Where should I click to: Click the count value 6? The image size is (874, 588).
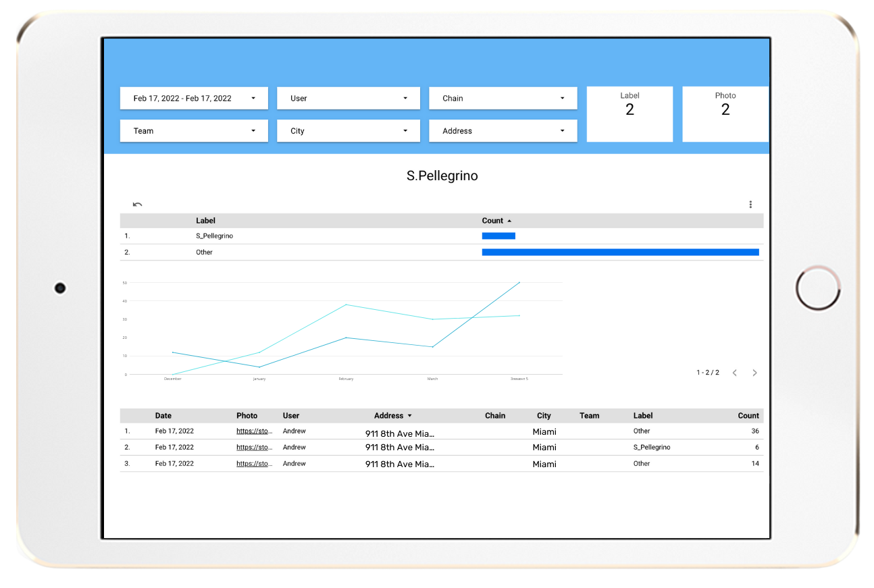coord(757,447)
